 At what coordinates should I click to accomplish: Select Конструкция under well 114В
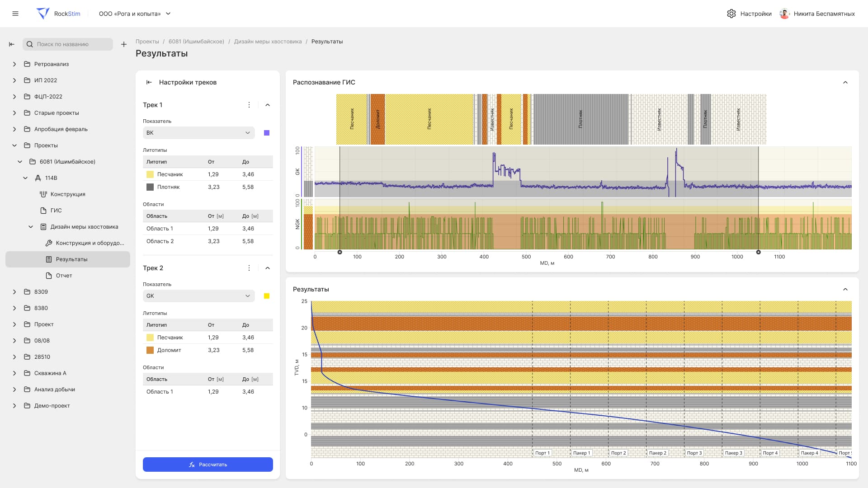(68, 194)
